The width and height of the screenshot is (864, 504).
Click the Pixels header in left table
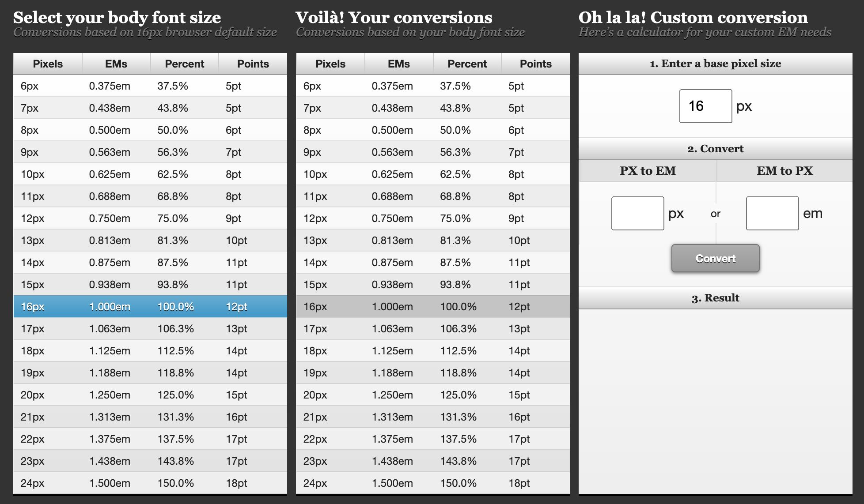(x=48, y=64)
